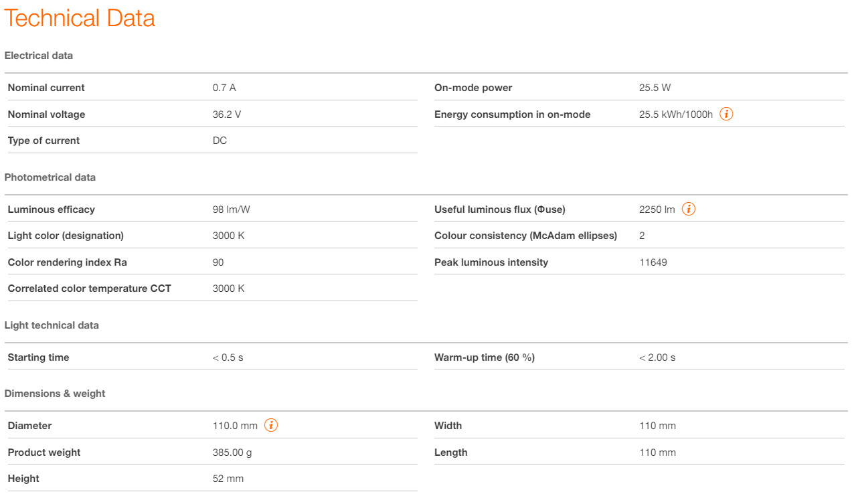The image size is (854, 504).
Task: Click the Nominal current label
Action: click(x=46, y=88)
